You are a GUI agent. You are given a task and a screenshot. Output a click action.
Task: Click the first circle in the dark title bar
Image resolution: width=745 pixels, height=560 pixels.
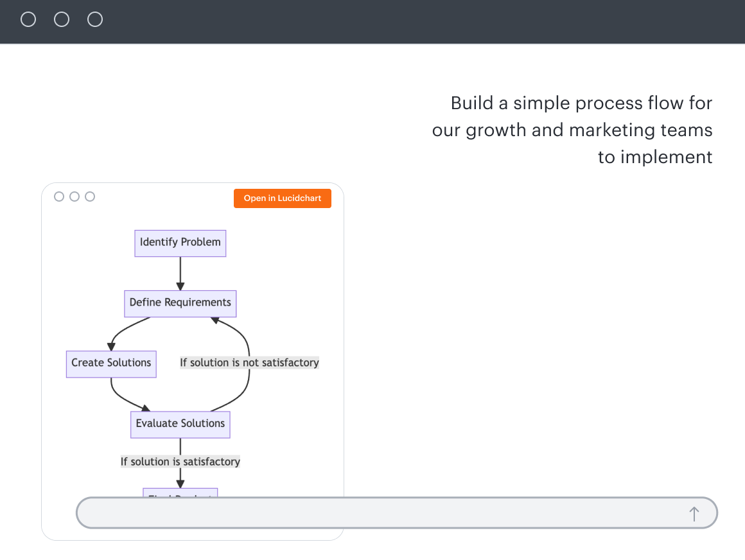(28, 20)
